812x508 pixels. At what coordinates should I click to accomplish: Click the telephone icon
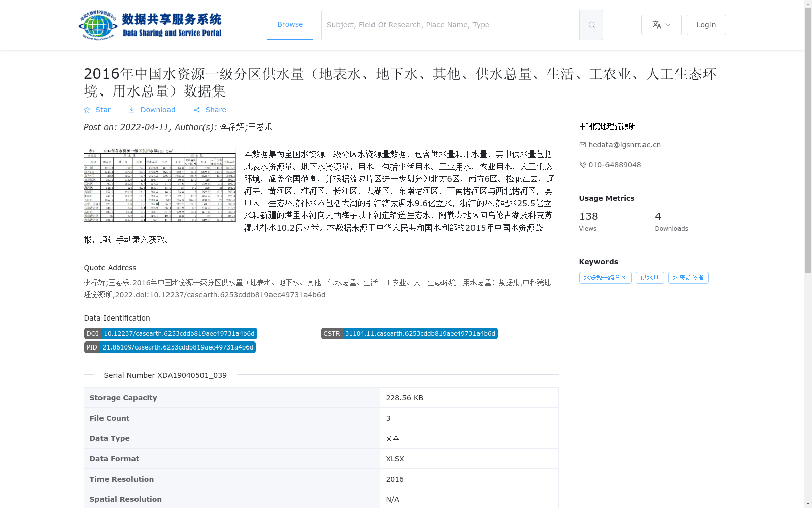(x=583, y=165)
